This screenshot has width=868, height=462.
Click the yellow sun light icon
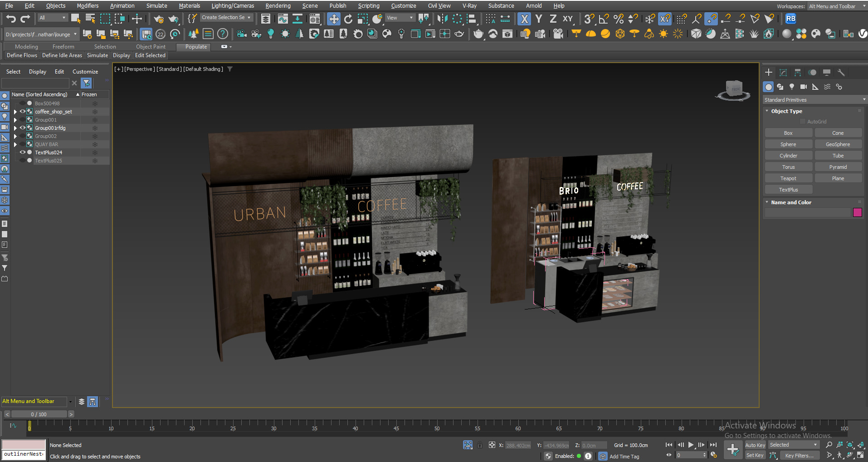pyautogui.click(x=663, y=34)
